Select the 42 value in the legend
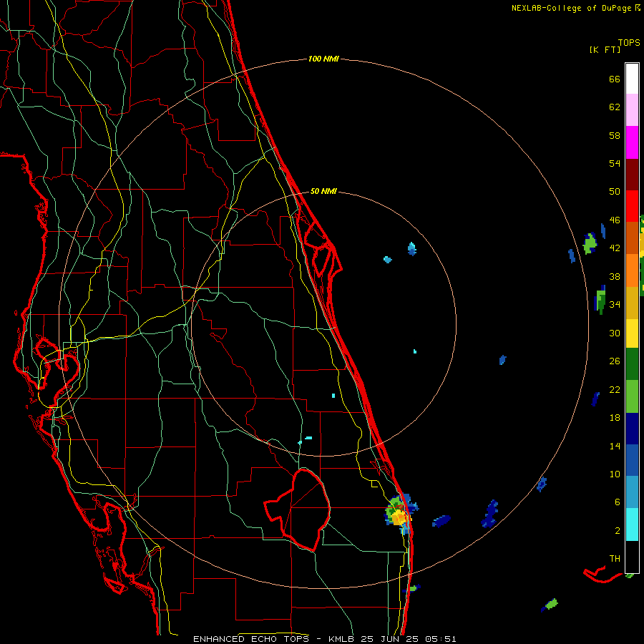Screen dimensions: 644x644 coord(615,248)
